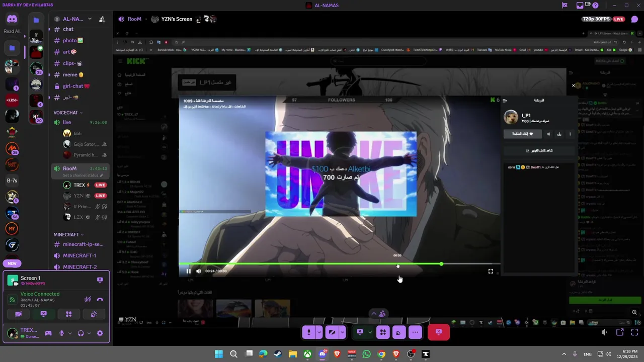Open chat panel icon top right
The image size is (644, 362).
tap(634, 19)
